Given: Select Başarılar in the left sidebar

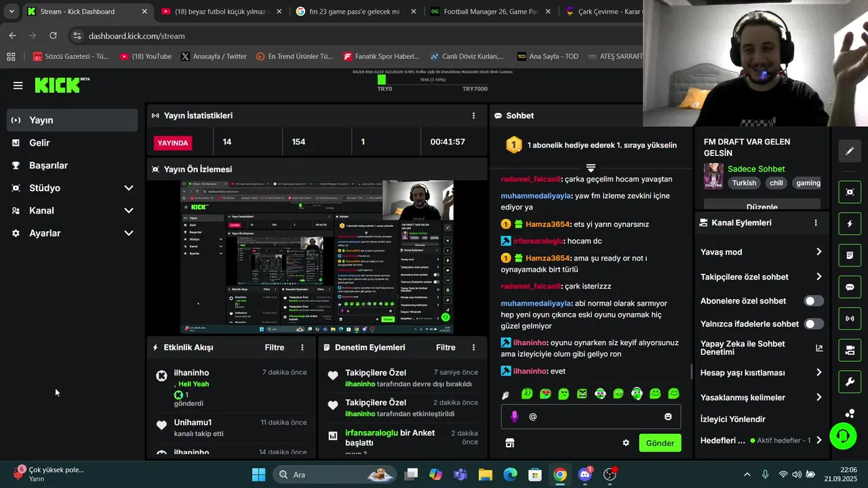Looking at the screenshot, I should pos(72,165).
